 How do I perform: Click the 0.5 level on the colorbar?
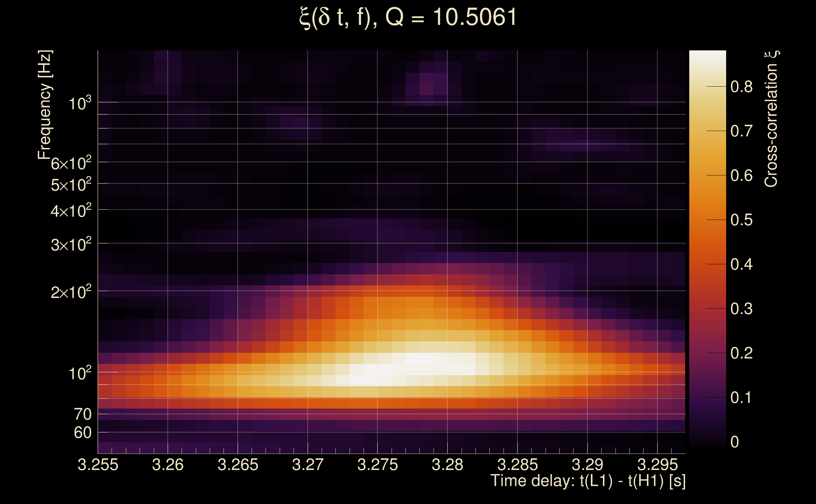[707, 220]
